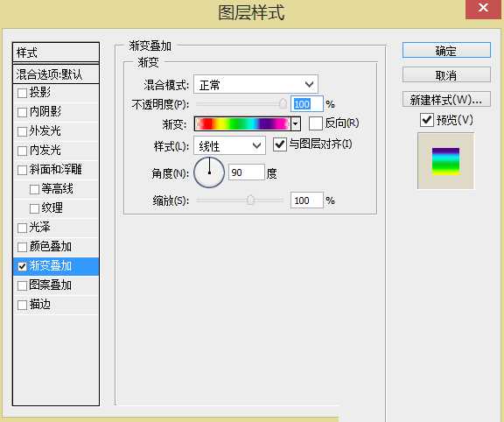Tick the 图案叠加 pattern overlay checkbox
Image resolution: width=504 pixels, height=422 pixels.
tap(22, 285)
